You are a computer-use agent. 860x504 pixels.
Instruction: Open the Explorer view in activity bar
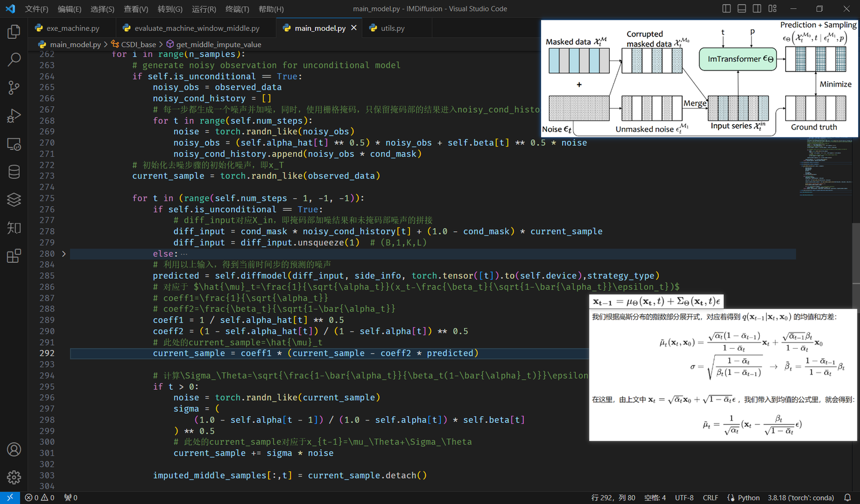[x=14, y=32]
